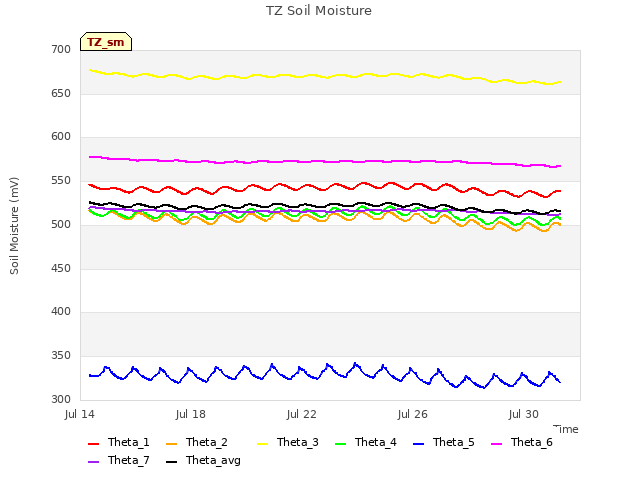Click the yellow Theta_3 legend swatch
This screenshot has height=480, width=640.
pyautogui.click(x=262, y=444)
